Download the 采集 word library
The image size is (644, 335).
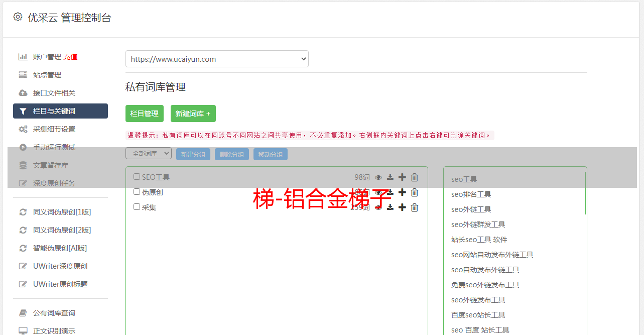(x=390, y=207)
